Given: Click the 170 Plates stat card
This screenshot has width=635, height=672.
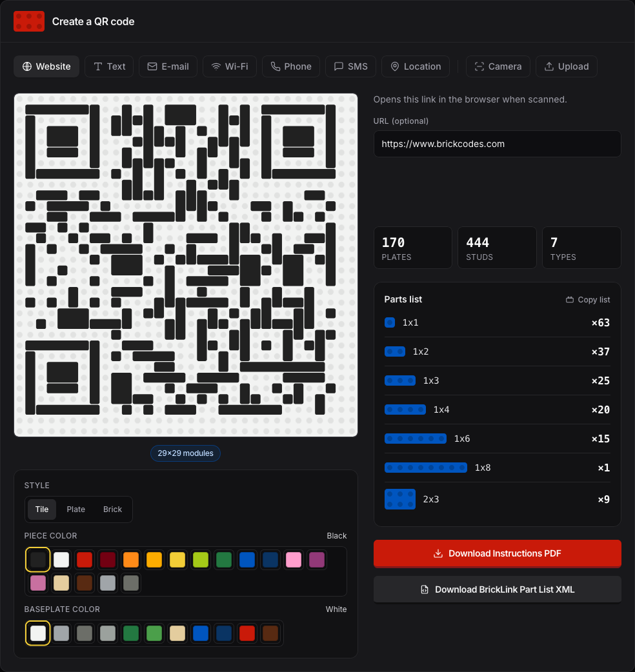Looking at the screenshot, I should pyautogui.click(x=413, y=248).
